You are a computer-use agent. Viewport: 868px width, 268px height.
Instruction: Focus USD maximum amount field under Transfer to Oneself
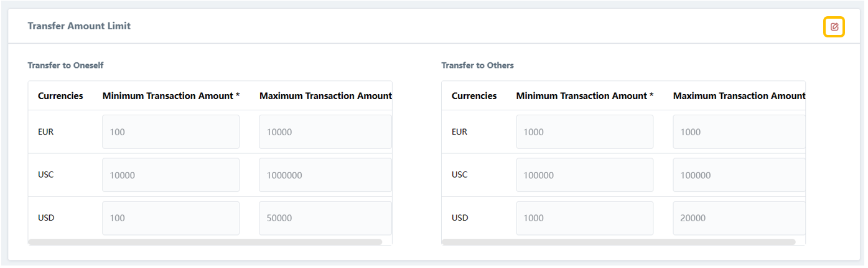point(325,218)
